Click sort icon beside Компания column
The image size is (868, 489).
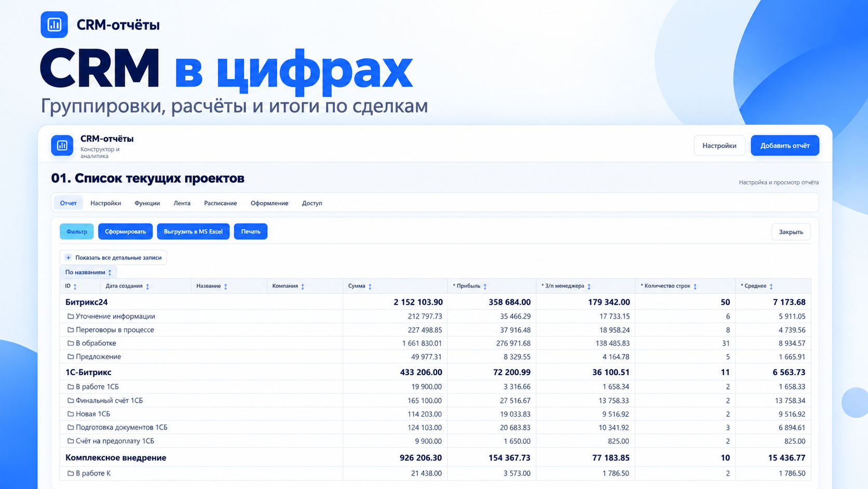(x=303, y=286)
